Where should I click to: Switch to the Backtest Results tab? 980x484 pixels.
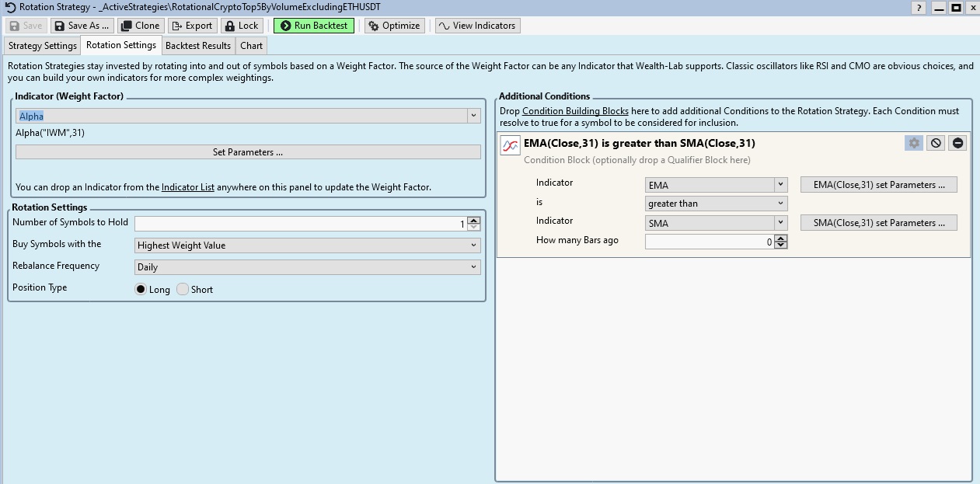click(x=198, y=46)
